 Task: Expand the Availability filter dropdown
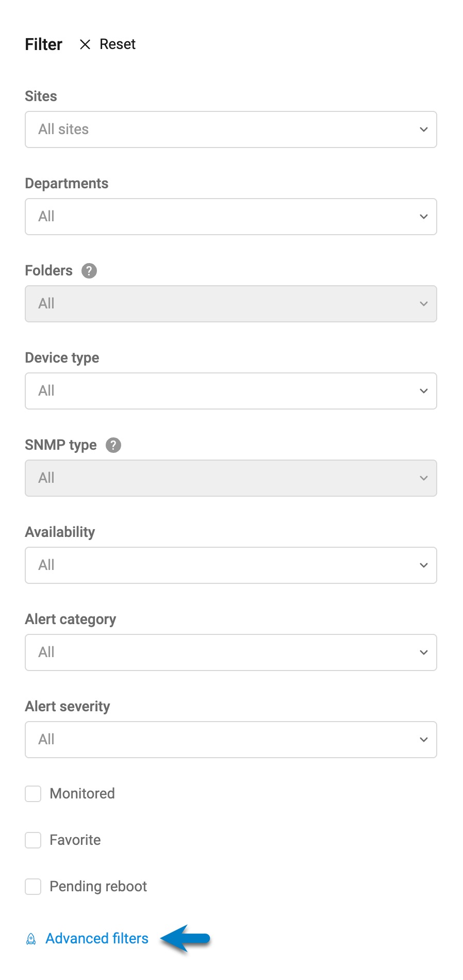tap(230, 565)
